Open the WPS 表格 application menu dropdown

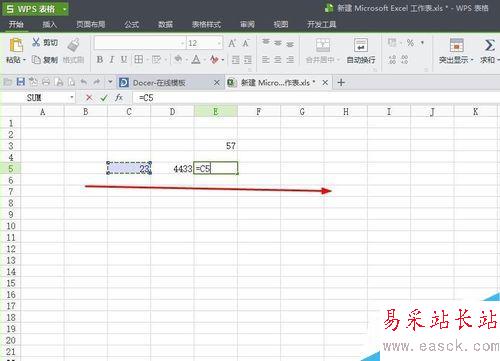64,9
